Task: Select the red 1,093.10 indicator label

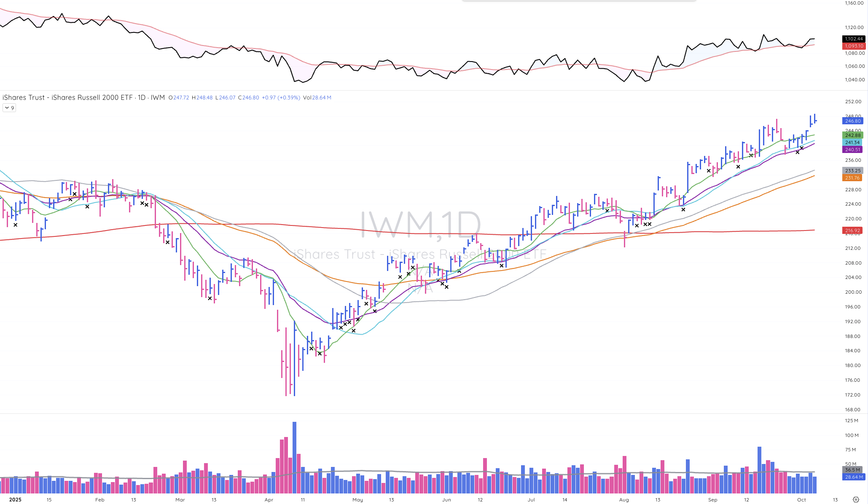Action: tap(853, 46)
